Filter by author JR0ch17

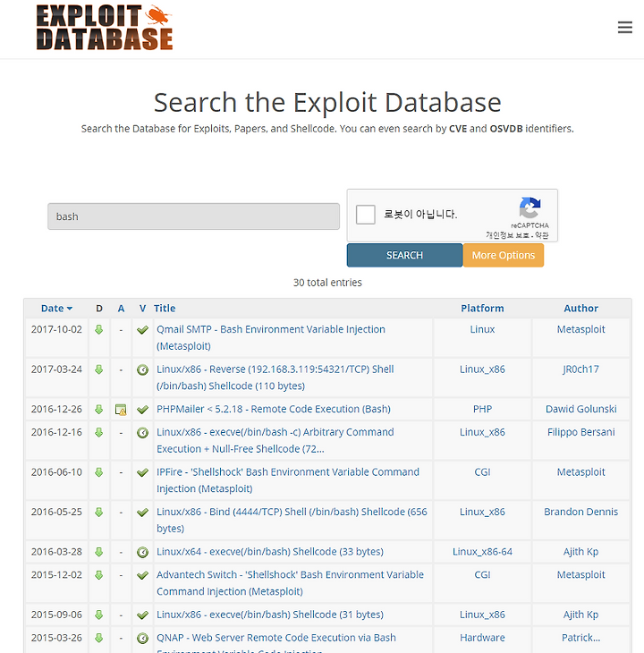coord(580,369)
